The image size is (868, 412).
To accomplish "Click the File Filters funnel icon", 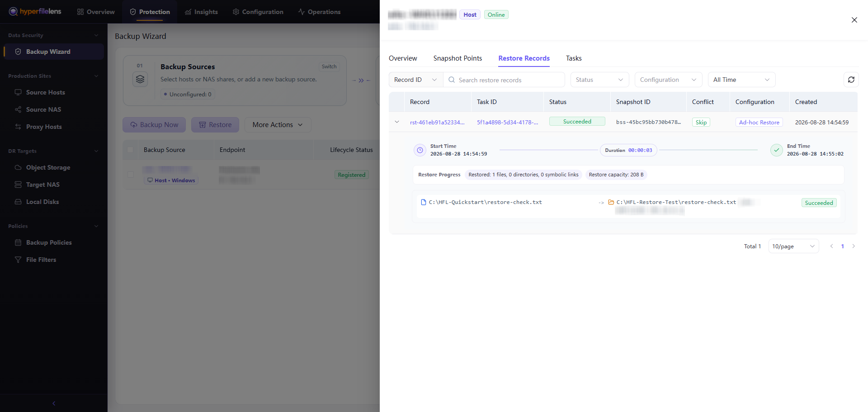I will click(18, 260).
